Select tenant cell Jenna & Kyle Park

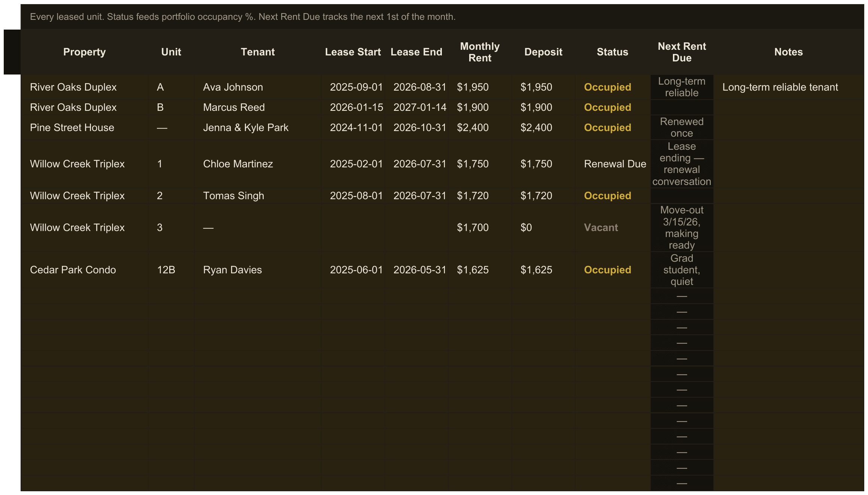coord(258,128)
